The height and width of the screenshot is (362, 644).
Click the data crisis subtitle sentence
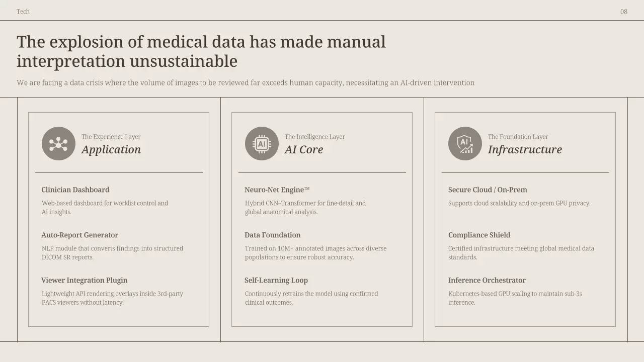point(246,82)
